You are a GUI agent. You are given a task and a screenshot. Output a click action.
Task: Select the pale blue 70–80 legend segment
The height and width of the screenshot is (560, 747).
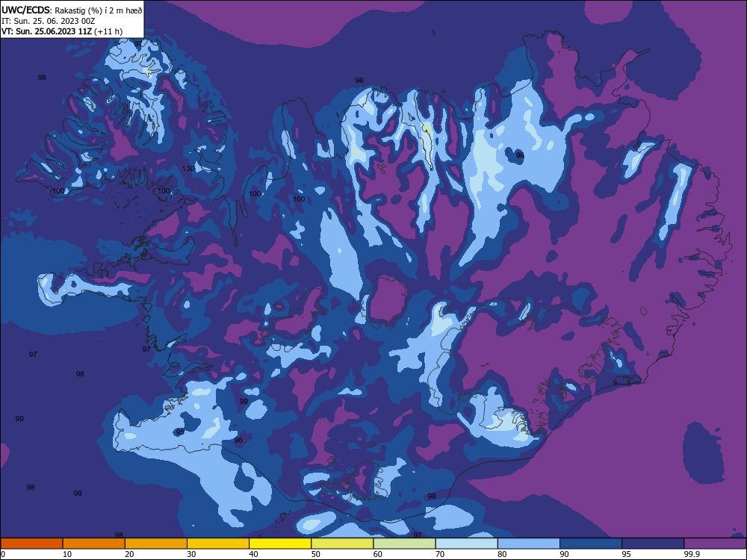point(467,544)
